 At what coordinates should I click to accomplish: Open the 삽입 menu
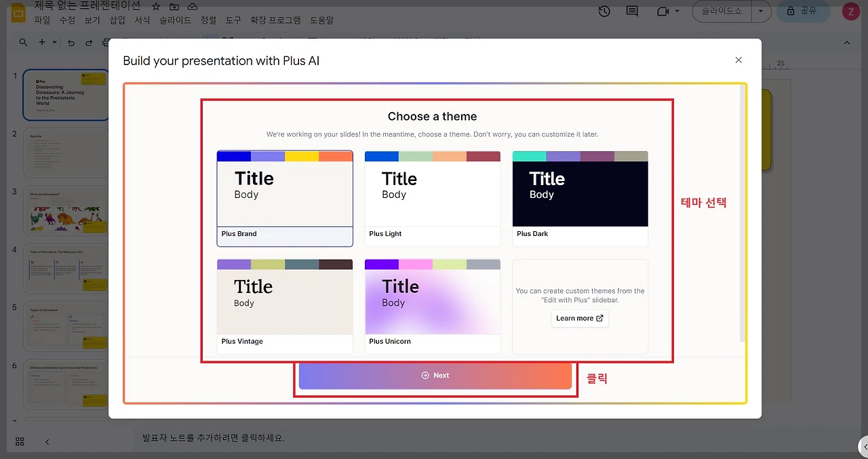pos(117,20)
